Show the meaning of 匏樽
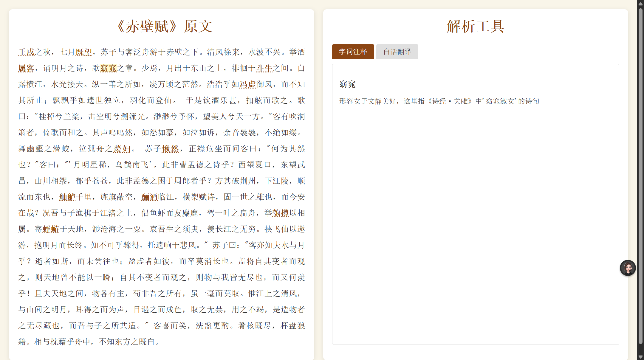The image size is (644, 360). click(281, 213)
